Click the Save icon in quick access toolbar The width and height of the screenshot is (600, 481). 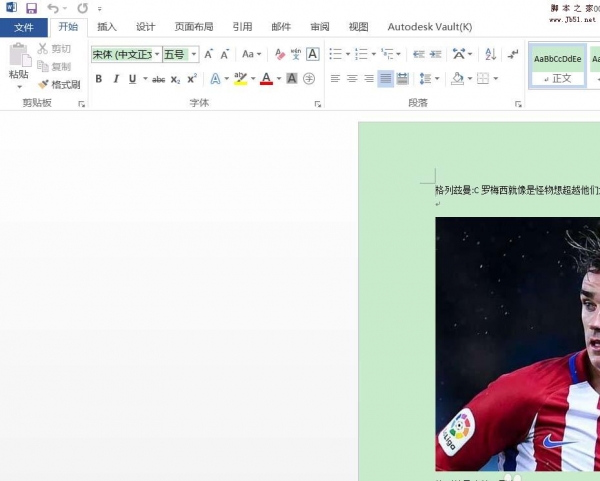tap(31, 8)
